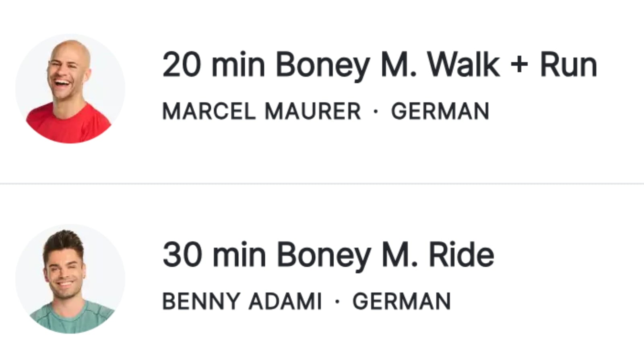Click the divider line between the classes

coord(322,184)
